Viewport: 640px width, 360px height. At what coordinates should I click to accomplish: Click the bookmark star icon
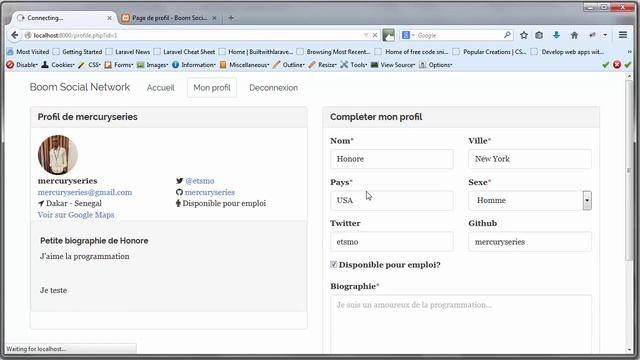[524, 36]
